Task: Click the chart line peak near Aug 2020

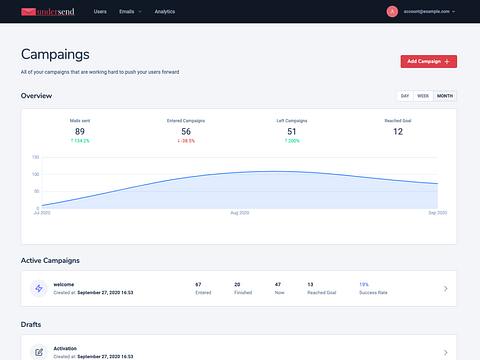Action: pyautogui.click(x=272, y=171)
